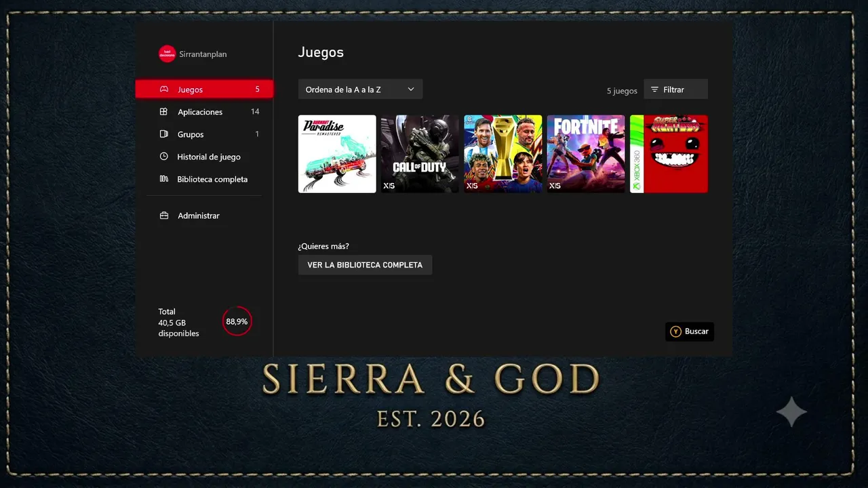
Task: Click the Filtrar button
Action: [x=675, y=89]
